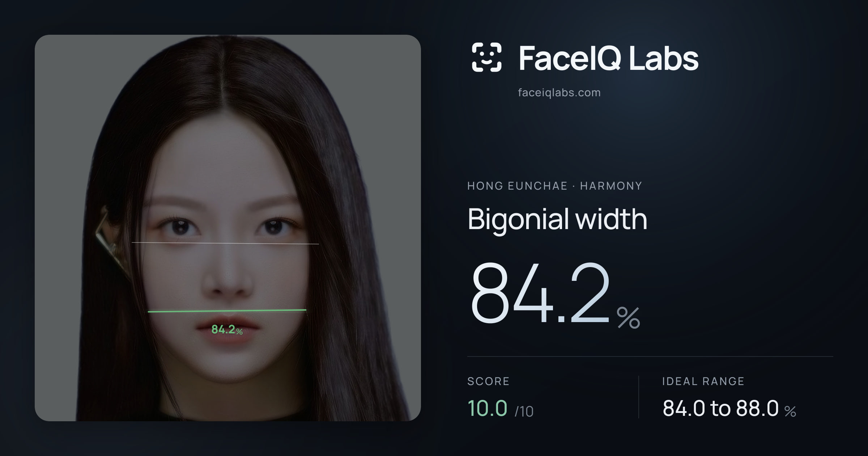Image resolution: width=868 pixels, height=456 pixels.
Task: Click the FaceIQ Labs brand name
Action: pyautogui.click(x=608, y=58)
